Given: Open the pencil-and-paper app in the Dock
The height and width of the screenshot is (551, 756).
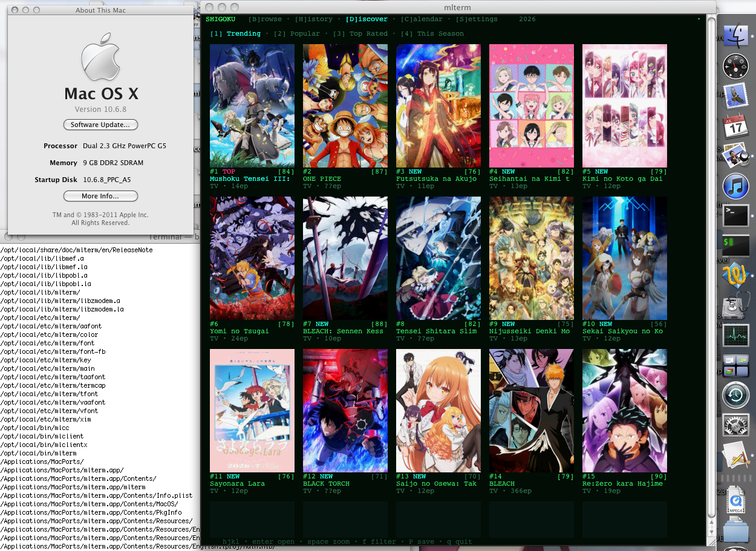Looking at the screenshot, I should click(736, 455).
